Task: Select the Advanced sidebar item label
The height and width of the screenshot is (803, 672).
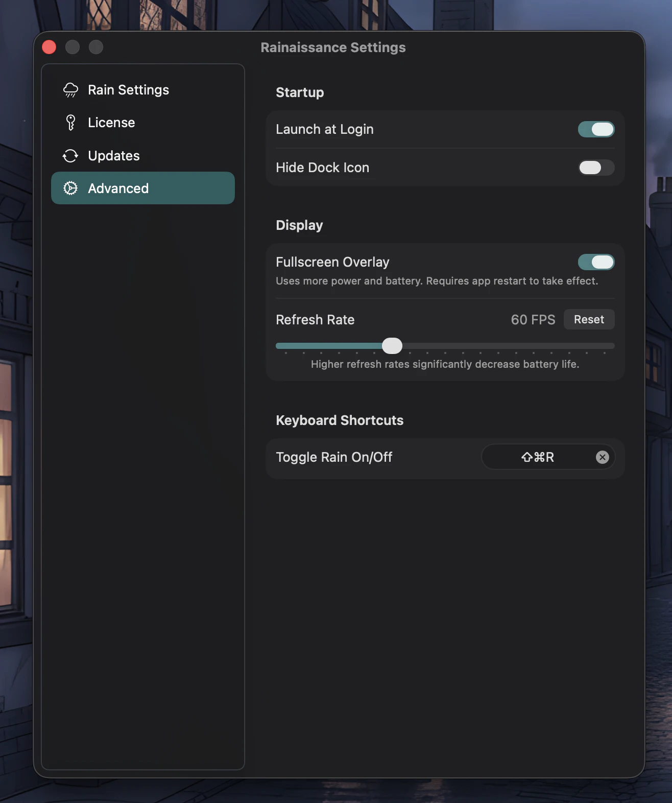Action: pos(118,188)
